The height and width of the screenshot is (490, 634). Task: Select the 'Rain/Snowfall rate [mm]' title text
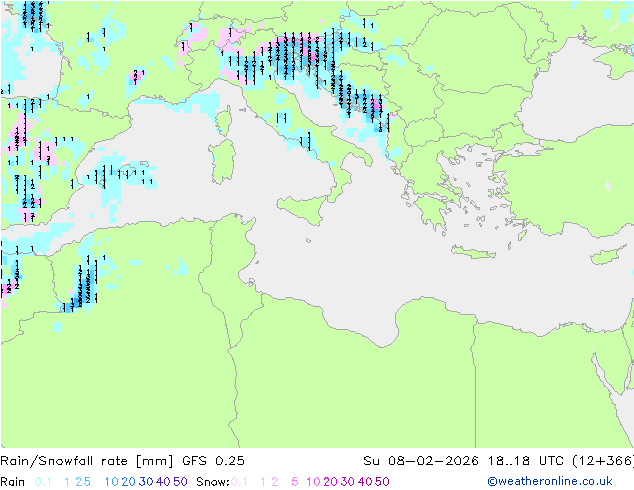click(x=87, y=461)
